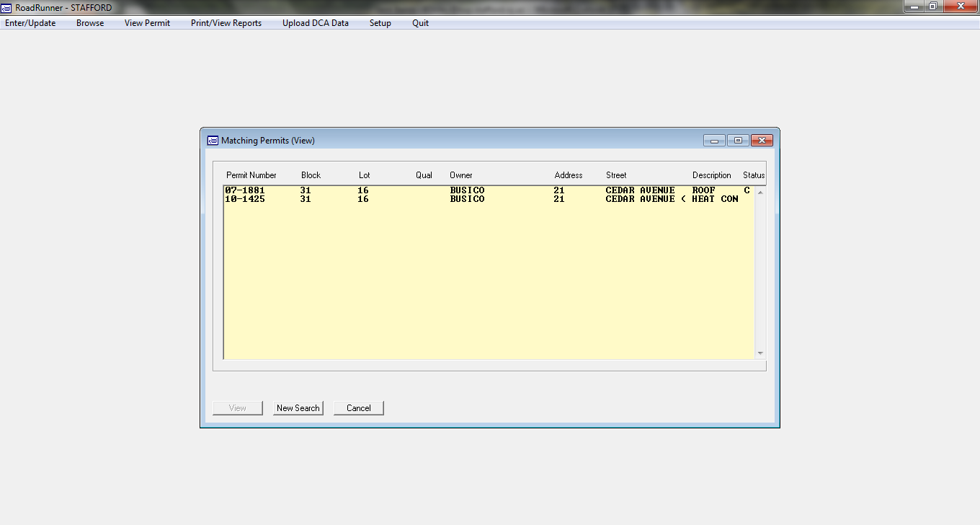Screen dimensions: 980x525
Task: Click the Cancel button
Action: [x=359, y=408]
